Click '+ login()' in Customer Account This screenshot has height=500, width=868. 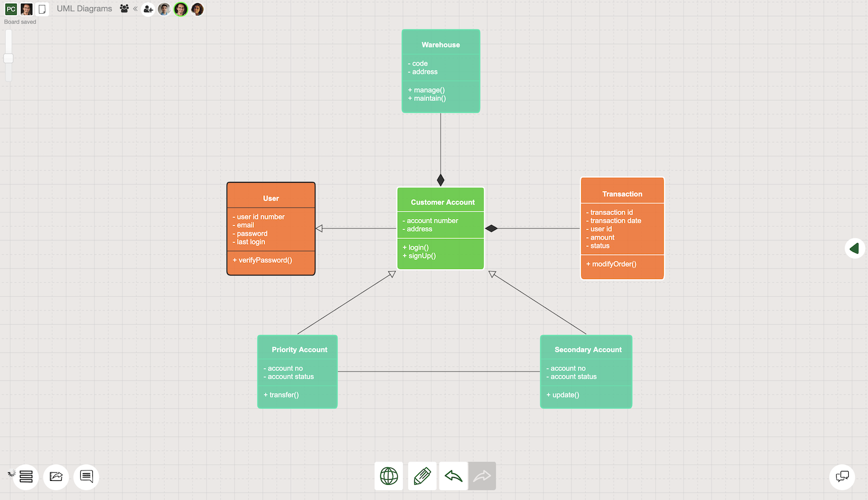(416, 248)
